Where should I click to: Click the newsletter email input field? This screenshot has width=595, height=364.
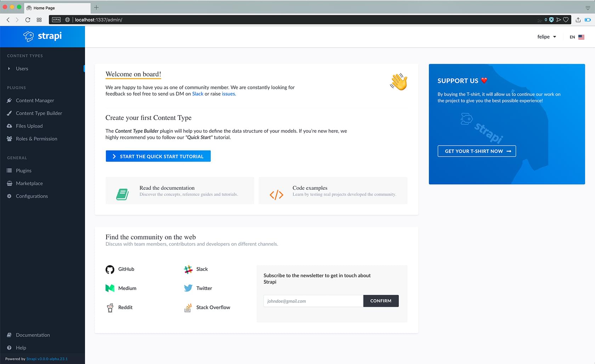313,301
